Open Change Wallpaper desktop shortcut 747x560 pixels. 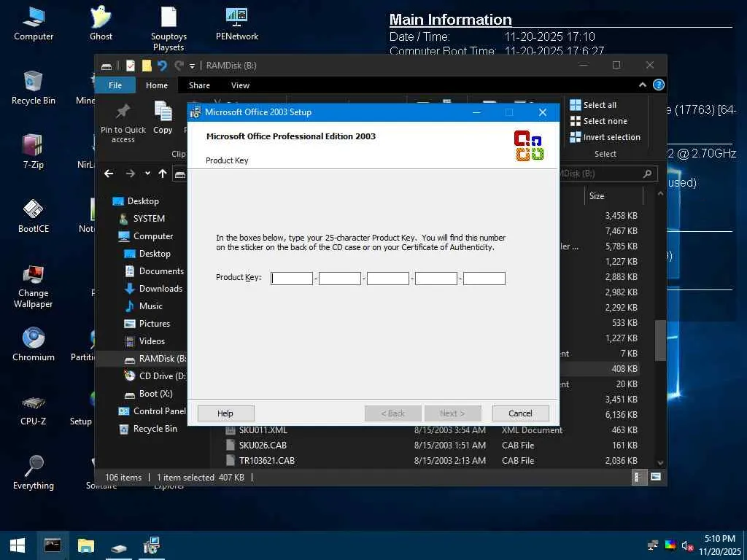(34, 286)
